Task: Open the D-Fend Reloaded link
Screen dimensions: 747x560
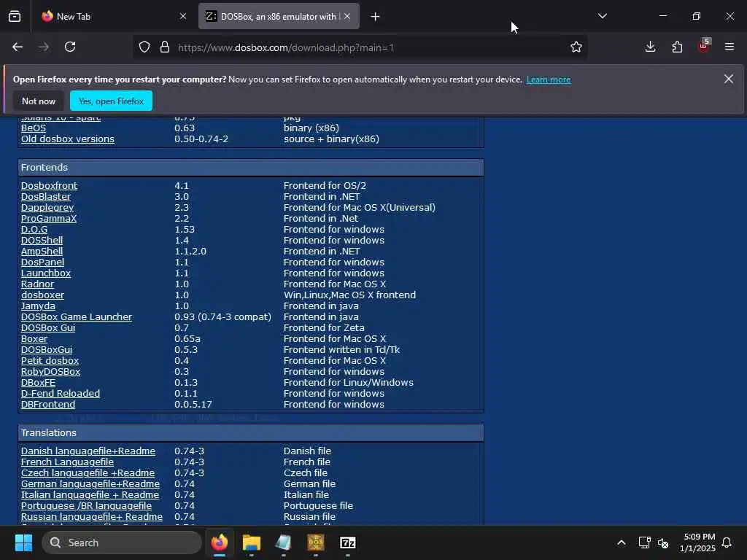Action: click(x=61, y=394)
